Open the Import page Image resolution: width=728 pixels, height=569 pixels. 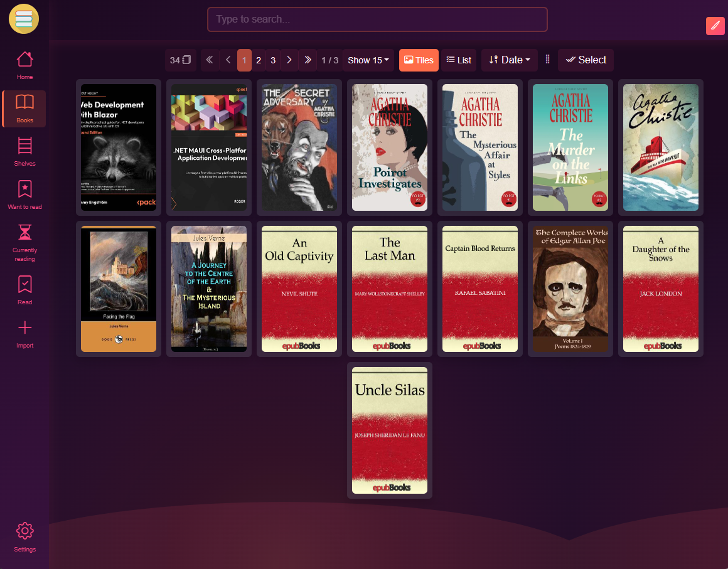(24, 334)
